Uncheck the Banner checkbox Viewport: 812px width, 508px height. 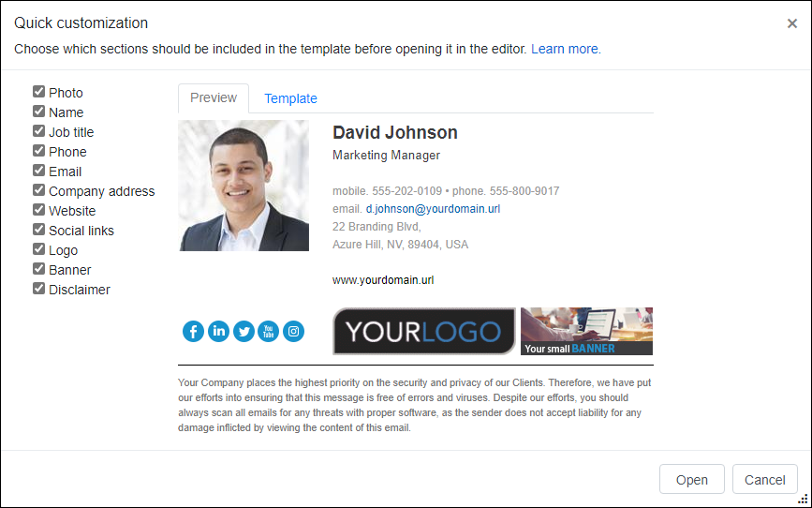[x=38, y=269]
